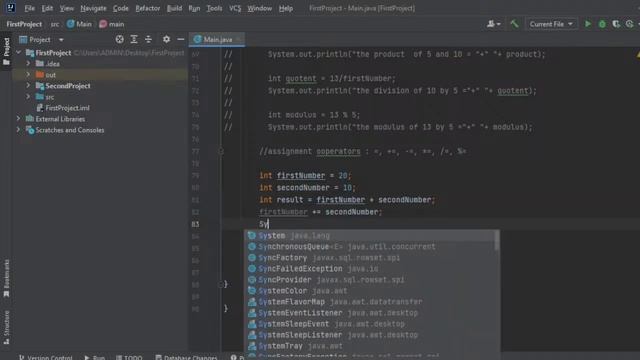Open the File menu
640x360 pixels.
pos(29,8)
